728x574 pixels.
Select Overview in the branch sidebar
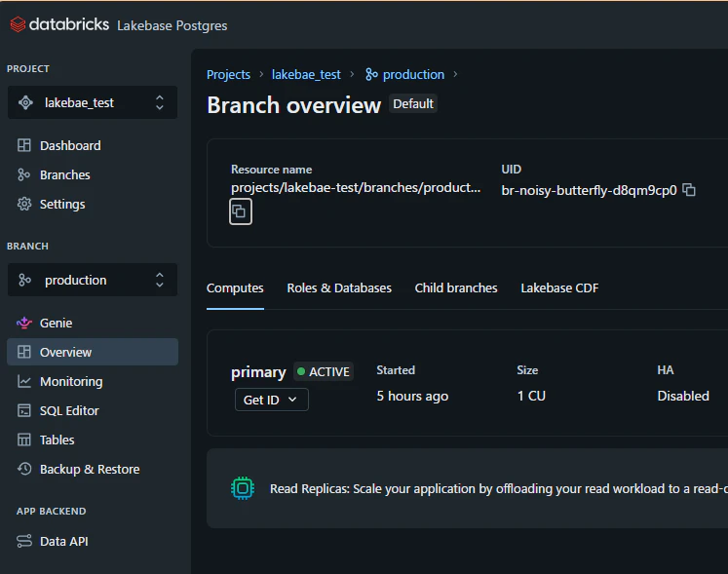[93, 352]
